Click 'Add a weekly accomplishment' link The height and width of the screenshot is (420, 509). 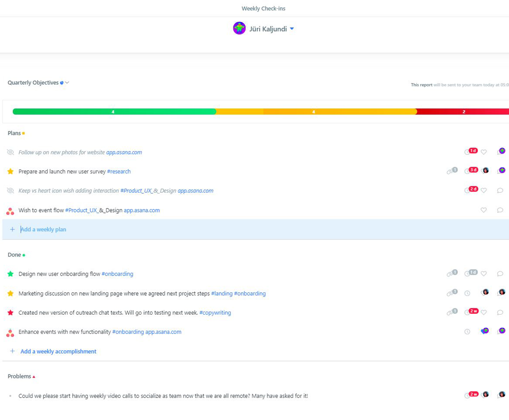tap(58, 352)
